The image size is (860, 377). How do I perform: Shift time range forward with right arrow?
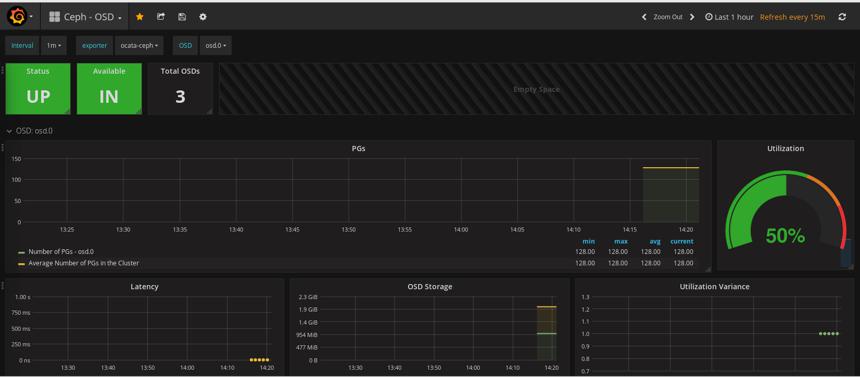(692, 17)
